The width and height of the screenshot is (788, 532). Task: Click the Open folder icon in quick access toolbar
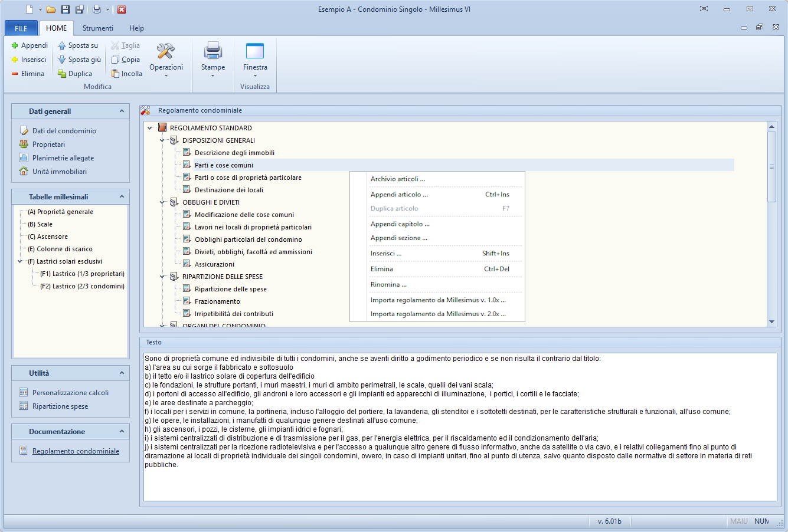tap(51, 9)
